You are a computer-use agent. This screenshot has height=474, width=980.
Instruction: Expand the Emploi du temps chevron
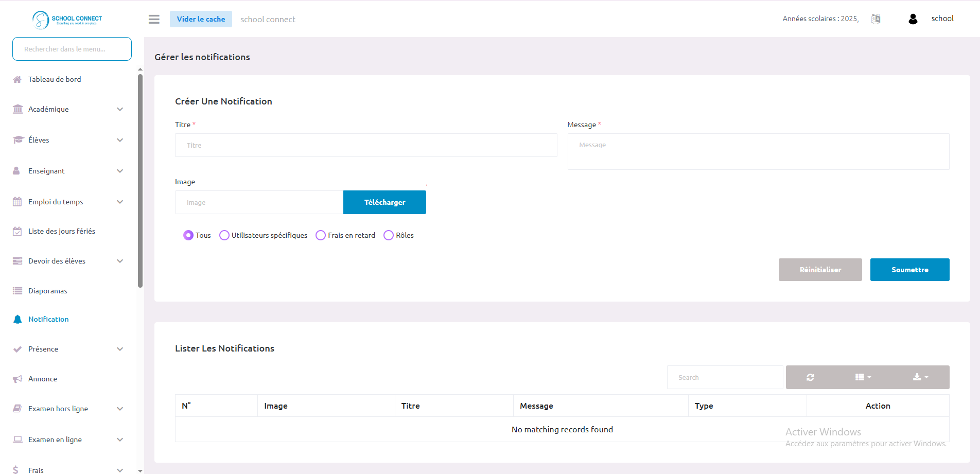(x=120, y=202)
